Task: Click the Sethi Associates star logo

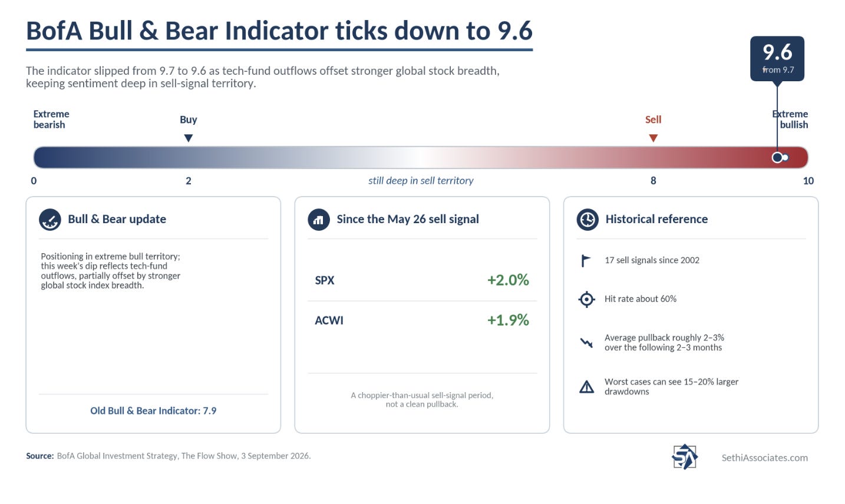Action: click(x=685, y=457)
